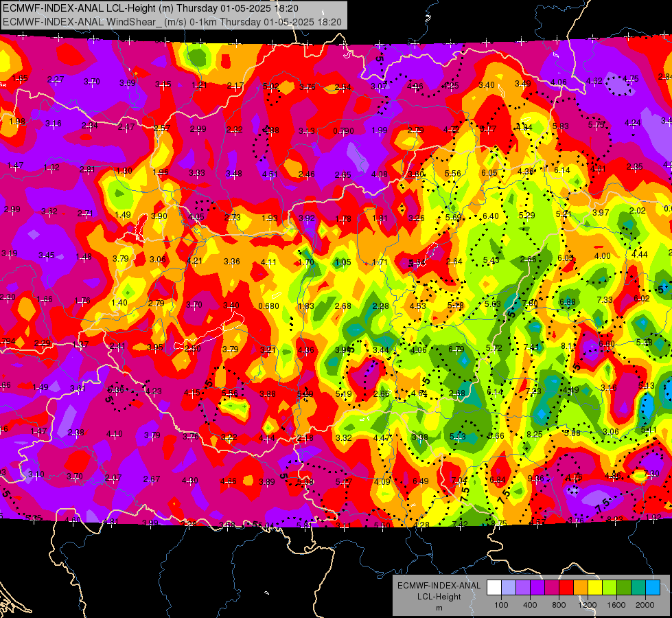Click the lavender legend swatch

tap(523, 588)
